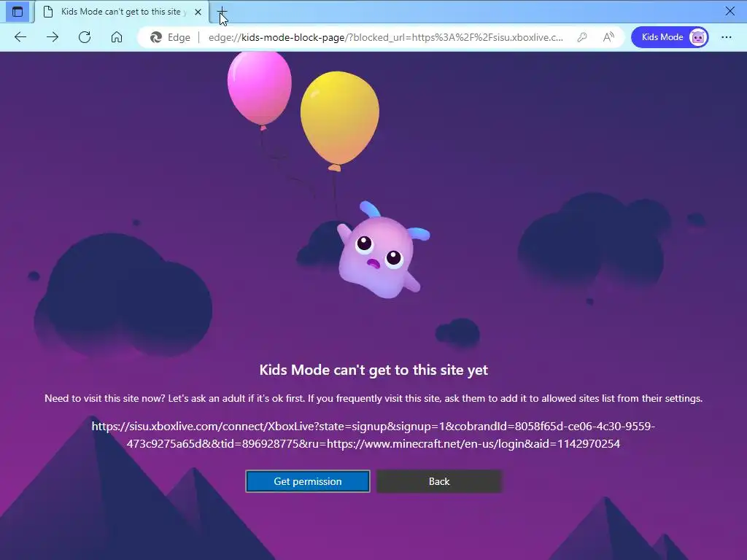Open the tab actions menu icon
The width and height of the screenshot is (747, 560).
18,12
